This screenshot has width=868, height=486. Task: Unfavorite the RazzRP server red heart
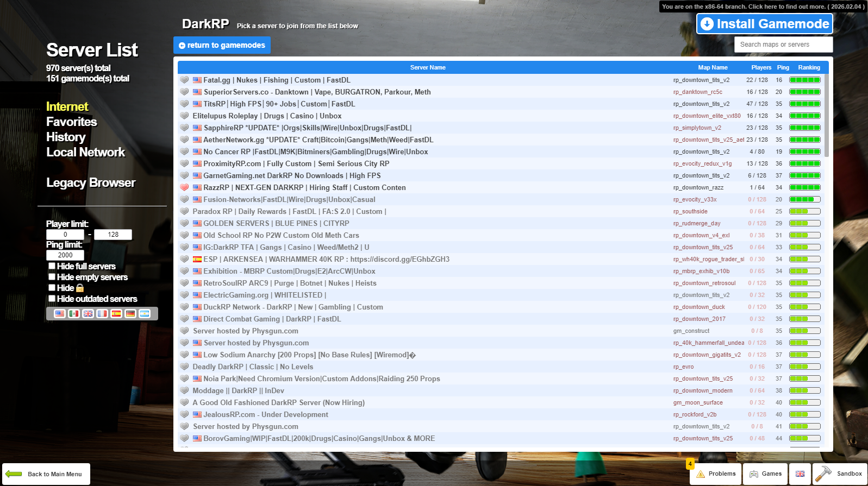click(185, 188)
